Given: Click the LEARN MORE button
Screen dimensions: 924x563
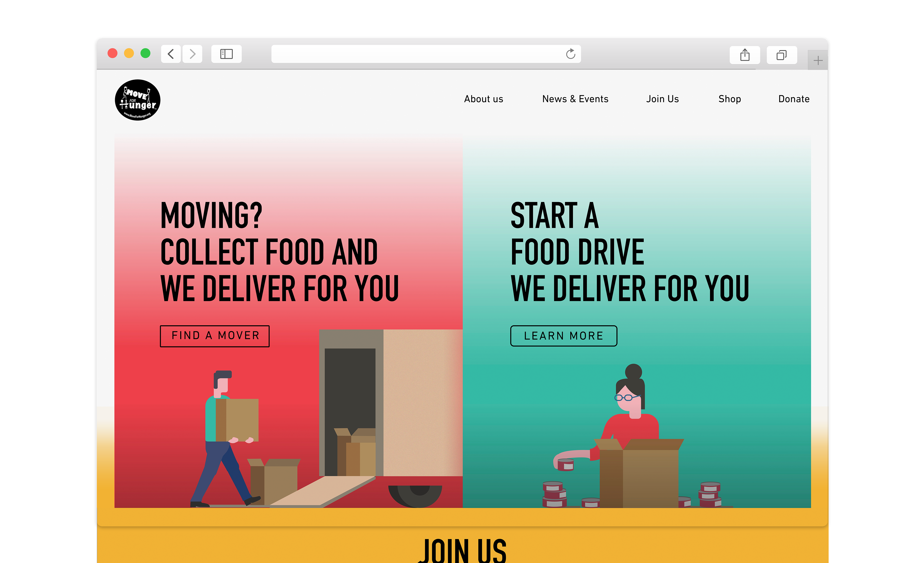Looking at the screenshot, I should tap(564, 336).
